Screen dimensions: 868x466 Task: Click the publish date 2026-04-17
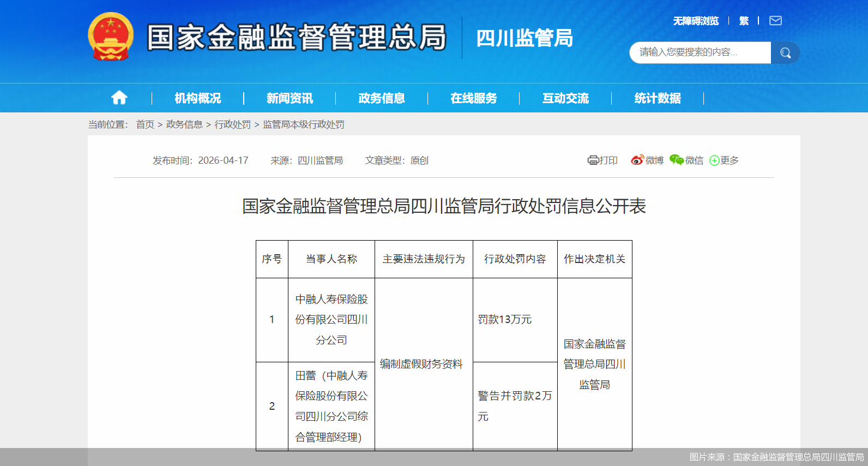tap(223, 160)
